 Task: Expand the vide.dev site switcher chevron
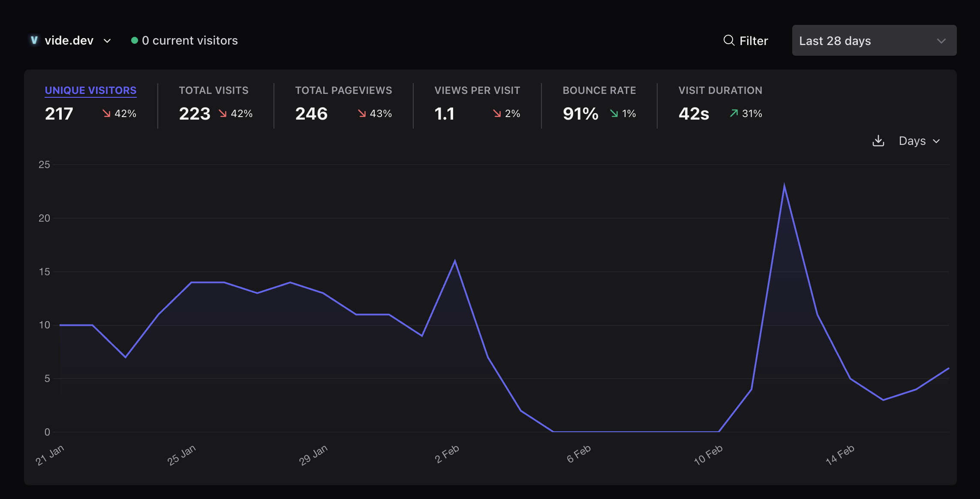[107, 41]
